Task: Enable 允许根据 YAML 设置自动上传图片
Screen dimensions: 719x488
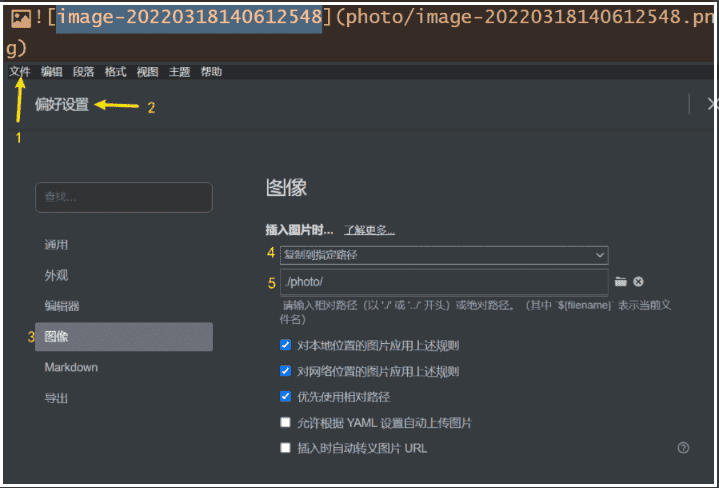Action: 286,423
